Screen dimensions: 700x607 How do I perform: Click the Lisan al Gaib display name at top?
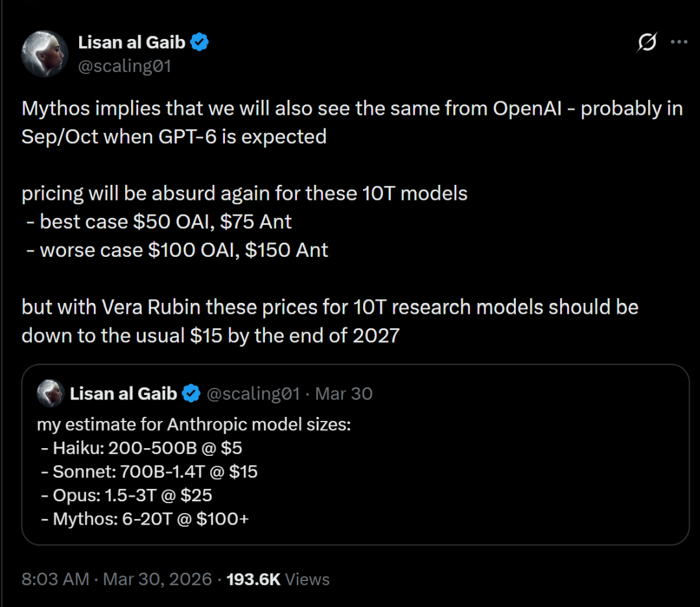pos(132,42)
